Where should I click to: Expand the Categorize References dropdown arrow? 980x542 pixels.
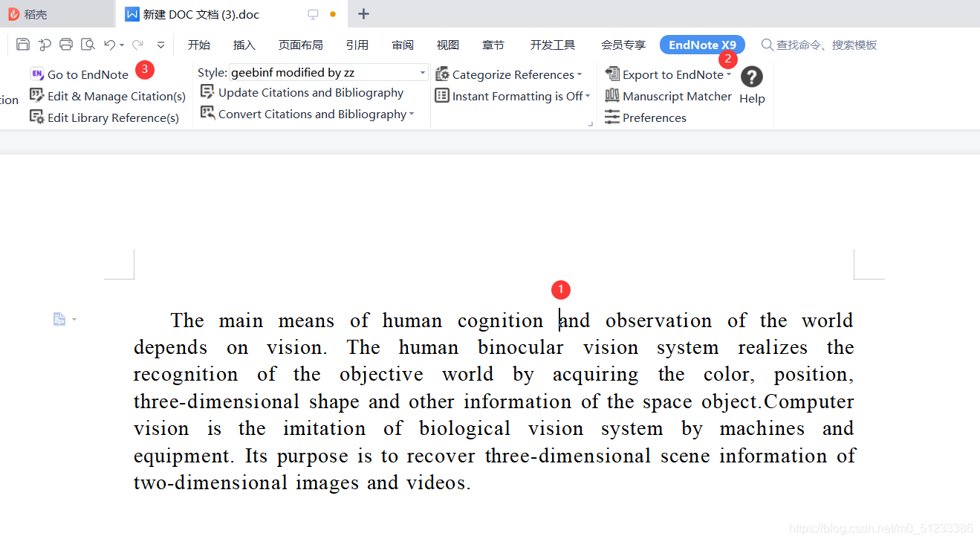[580, 74]
